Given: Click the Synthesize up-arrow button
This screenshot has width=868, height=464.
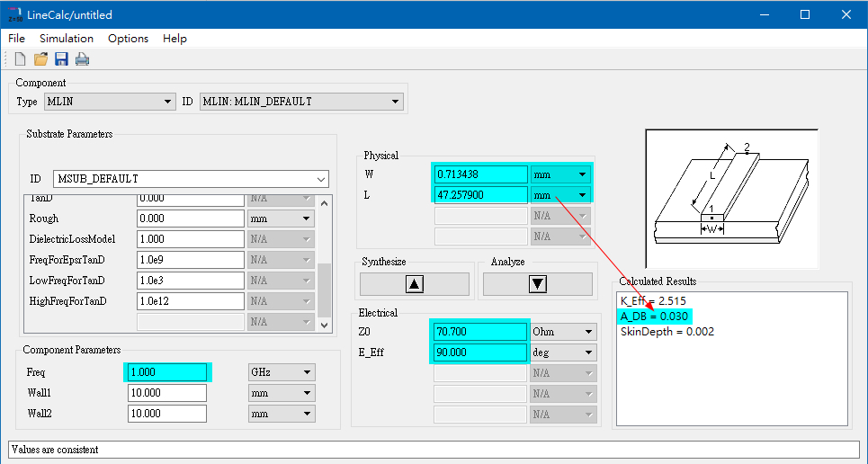Looking at the screenshot, I should pyautogui.click(x=414, y=284).
